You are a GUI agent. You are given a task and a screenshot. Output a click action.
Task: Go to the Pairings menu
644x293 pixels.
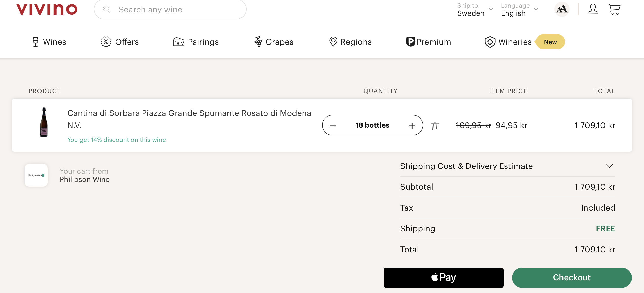tap(196, 42)
